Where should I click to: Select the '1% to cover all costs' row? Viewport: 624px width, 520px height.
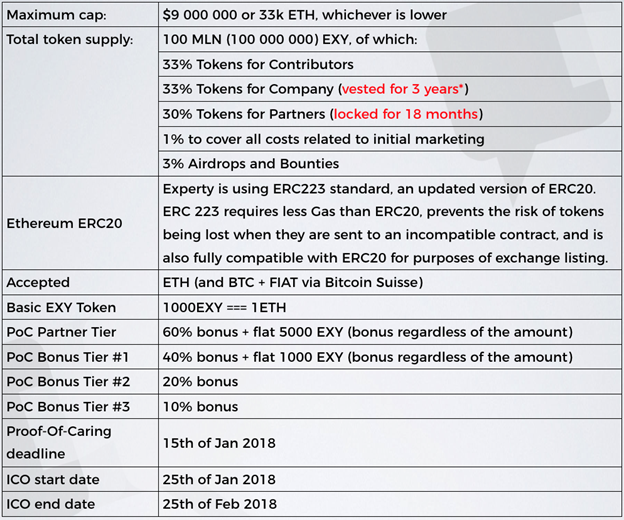click(x=322, y=139)
